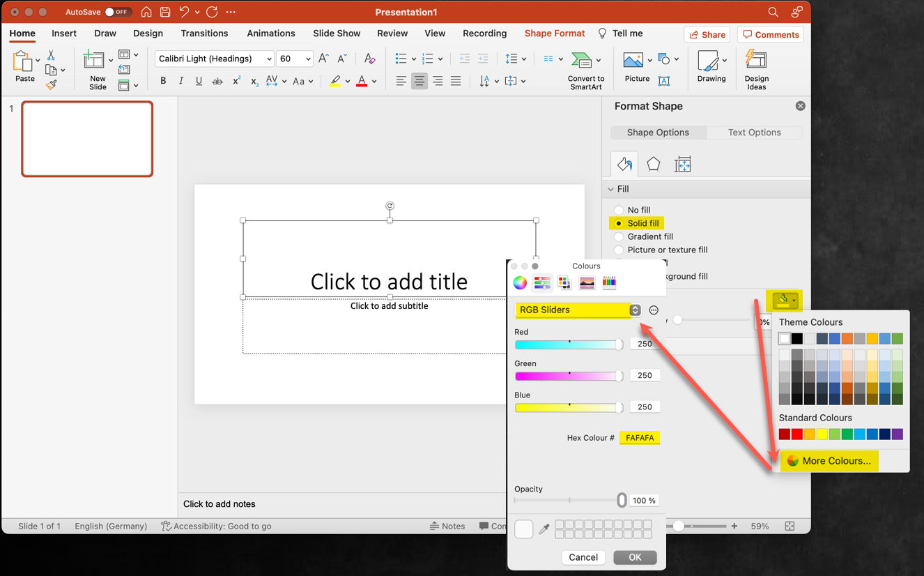Select the colour wheel view in Colours dialog
Viewport: 924px width, 576px height.
[519, 282]
